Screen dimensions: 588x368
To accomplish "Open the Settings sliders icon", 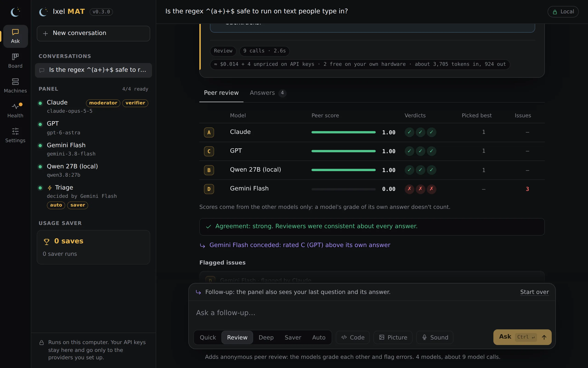I will coord(15,131).
